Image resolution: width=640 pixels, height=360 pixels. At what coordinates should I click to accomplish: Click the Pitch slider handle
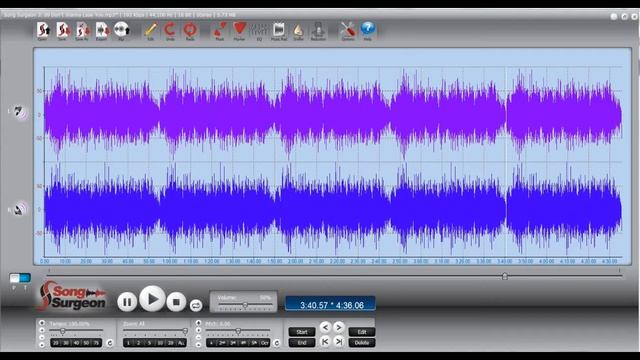[x=238, y=331]
